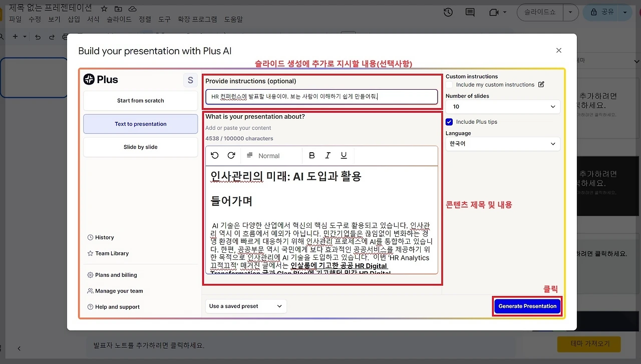The image size is (641, 364).
Task: Click the heading '인사관리의 미래: AI 도입과 활용'
Action: tap(286, 176)
